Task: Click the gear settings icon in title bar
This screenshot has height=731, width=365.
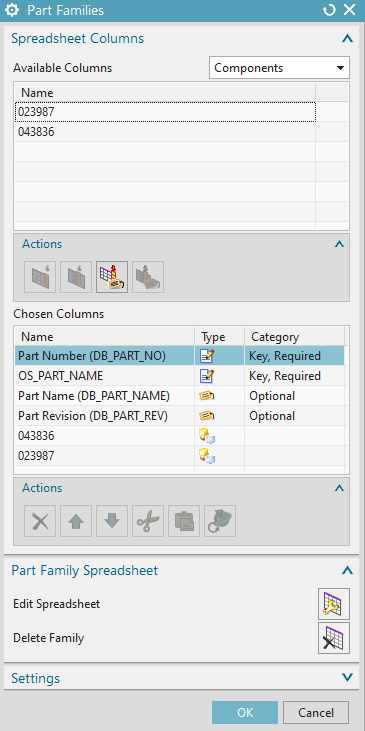Action: [11, 10]
